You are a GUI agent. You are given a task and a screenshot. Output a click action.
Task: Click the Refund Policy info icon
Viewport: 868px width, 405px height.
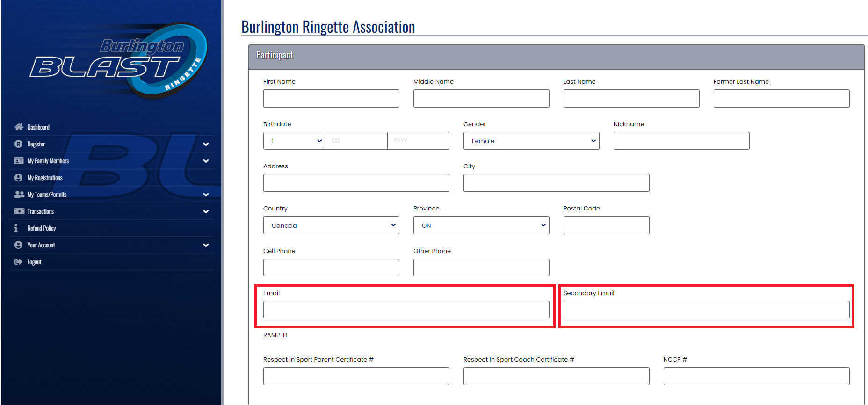16,228
